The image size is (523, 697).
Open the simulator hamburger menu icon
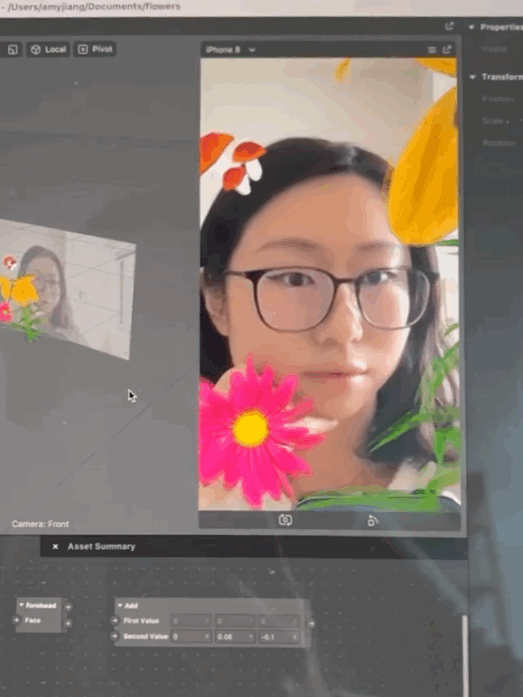[432, 50]
